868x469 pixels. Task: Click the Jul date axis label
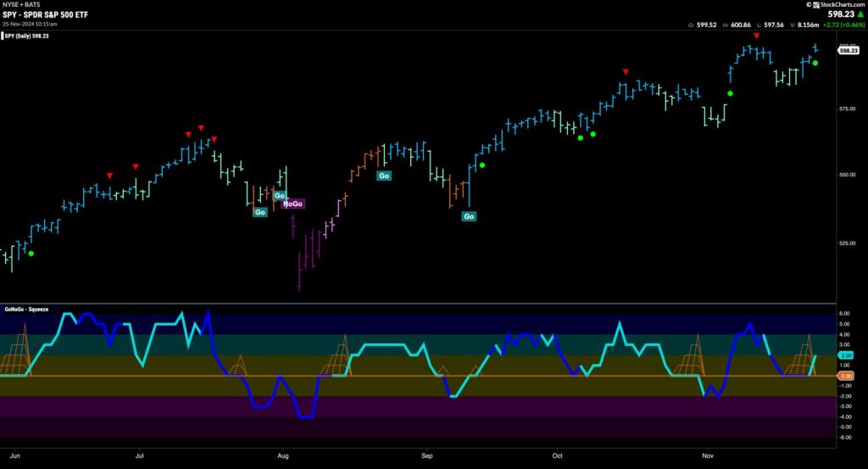[140, 455]
